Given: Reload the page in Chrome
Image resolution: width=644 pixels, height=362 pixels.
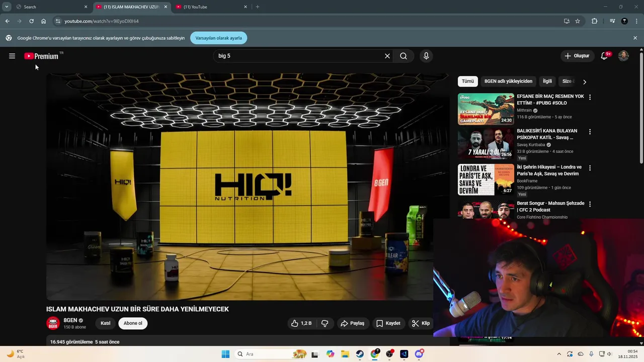Looking at the screenshot, I should click(31, 21).
